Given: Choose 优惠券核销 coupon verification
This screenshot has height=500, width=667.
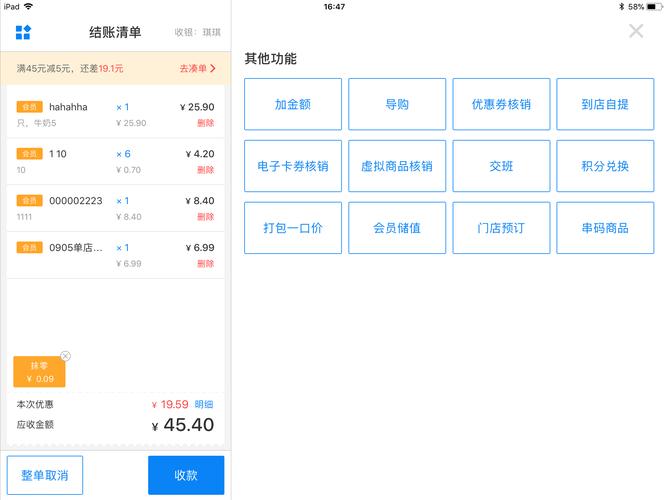Looking at the screenshot, I should (x=501, y=104).
